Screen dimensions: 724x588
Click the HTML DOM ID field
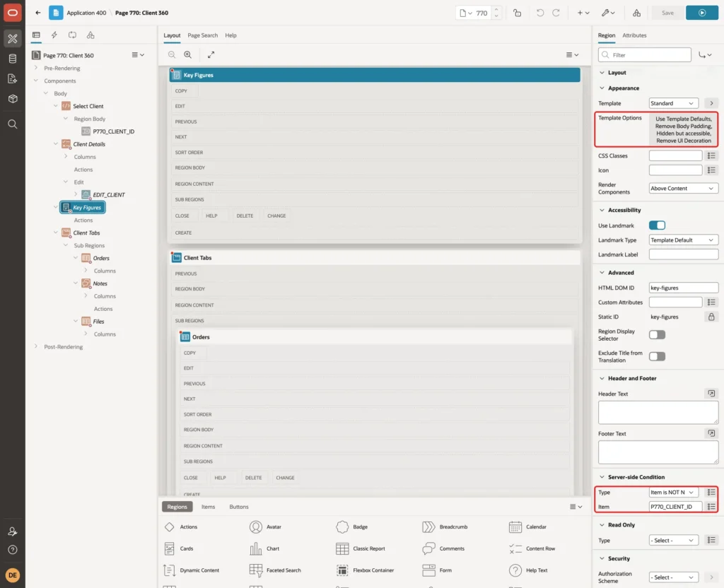point(684,288)
